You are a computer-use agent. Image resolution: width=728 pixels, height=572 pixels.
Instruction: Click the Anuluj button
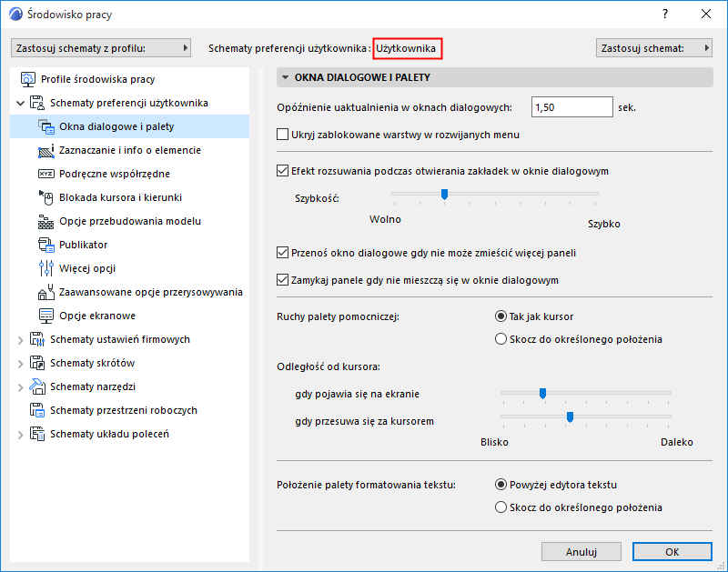point(581,552)
